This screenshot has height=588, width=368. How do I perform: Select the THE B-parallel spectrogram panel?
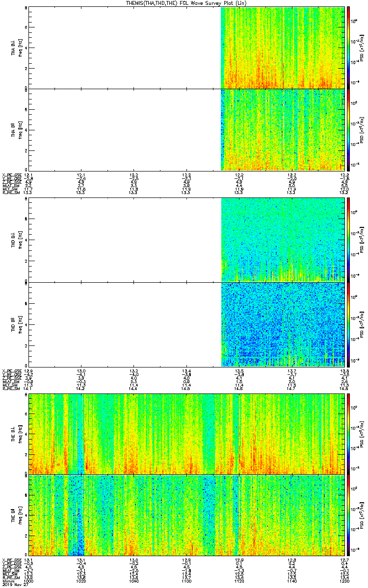point(186,514)
